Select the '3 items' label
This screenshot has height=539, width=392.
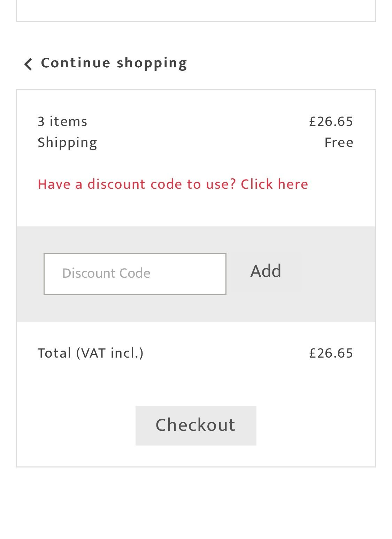click(x=62, y=122)
